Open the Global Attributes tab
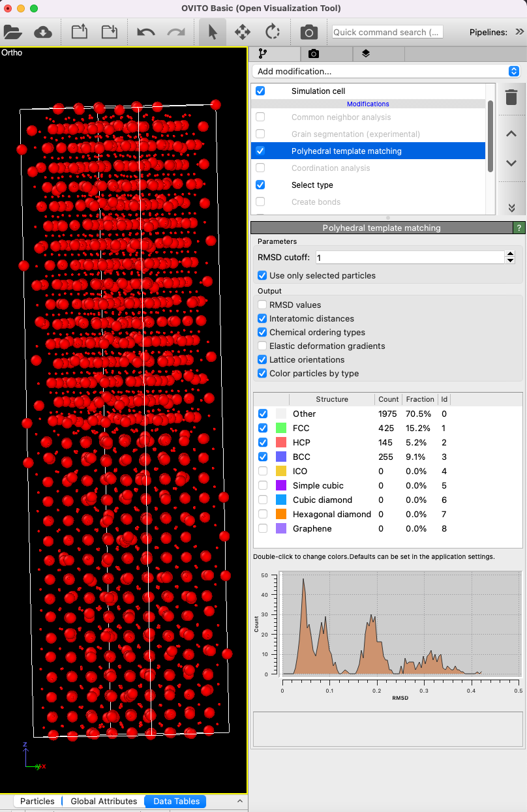 (104, 801)
